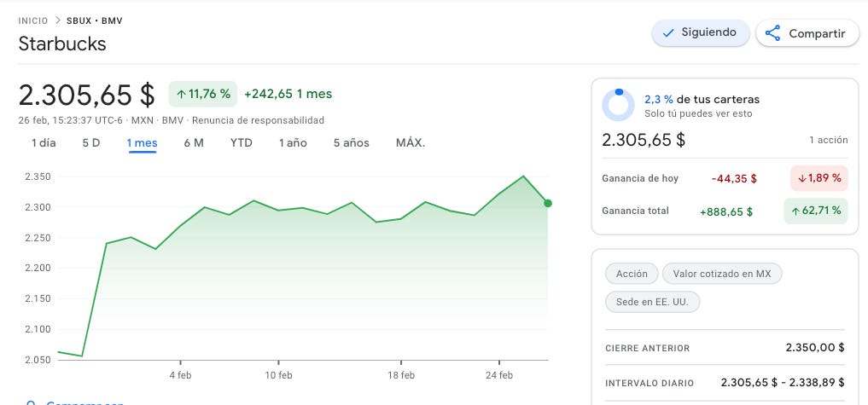Click Solo tú puedes ver esto note
The width and height of the screenshot is (868, 405).
pyautogui.click(x=698, y=114)
